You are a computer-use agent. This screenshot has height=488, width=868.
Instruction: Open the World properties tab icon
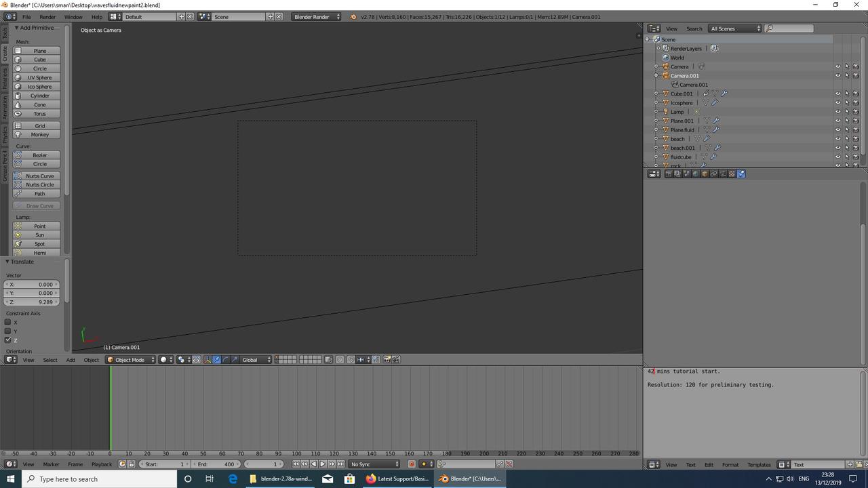pos(695,174)
